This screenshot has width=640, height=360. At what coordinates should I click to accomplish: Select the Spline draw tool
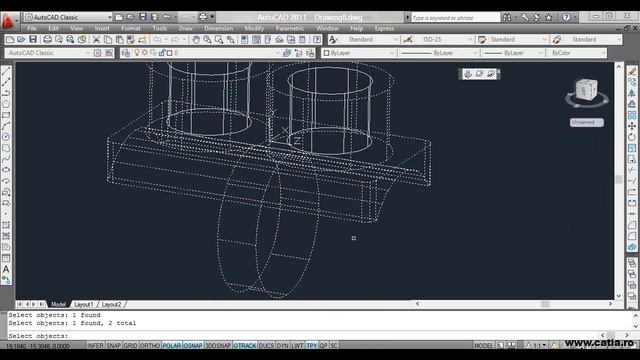click(6, 159)
